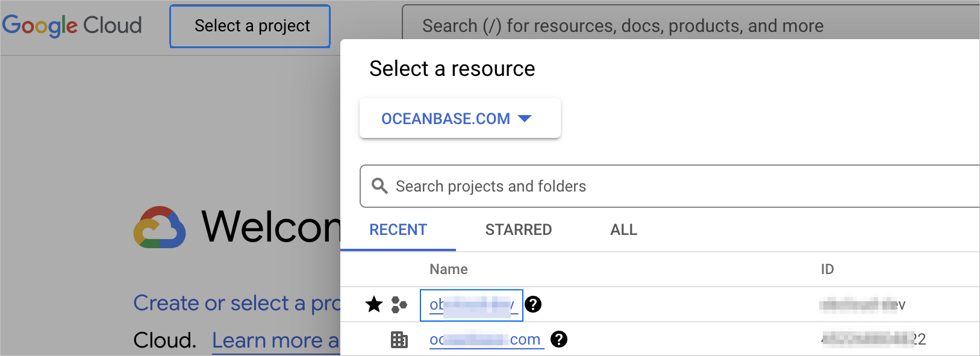Click the Google Cloud logo in header
The height and width of the screenshot is (356, 980).
[x=72, y=25]
